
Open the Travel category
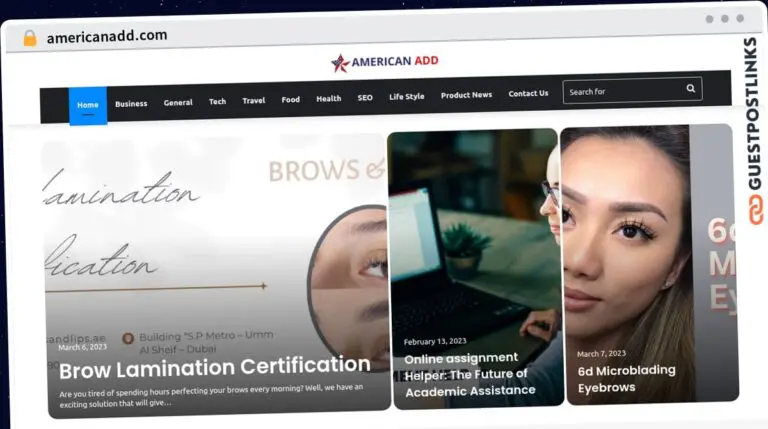254,100
